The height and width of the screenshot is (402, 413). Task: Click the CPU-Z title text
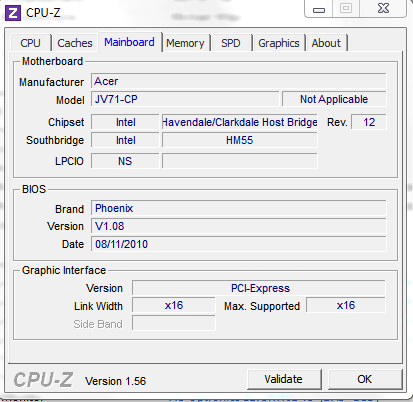pyautogui.click(x=43, y=13)
